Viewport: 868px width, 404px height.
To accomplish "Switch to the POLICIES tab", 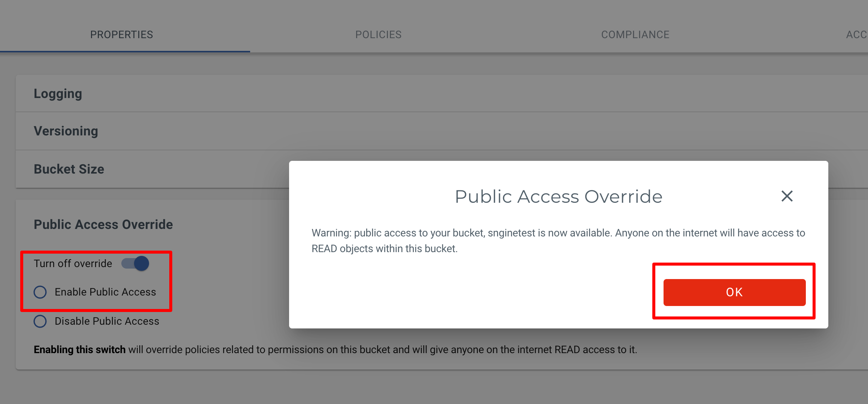I will coord(378,35).
